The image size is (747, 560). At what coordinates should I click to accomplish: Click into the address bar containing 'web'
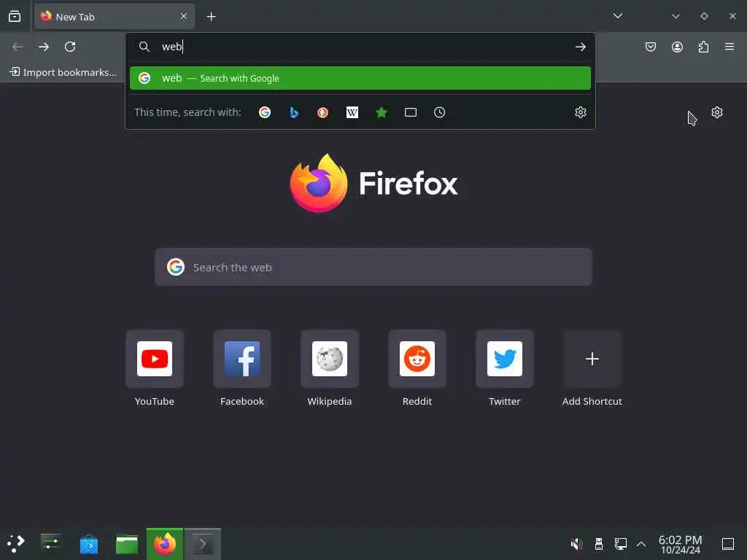click(x=360, y=47)
